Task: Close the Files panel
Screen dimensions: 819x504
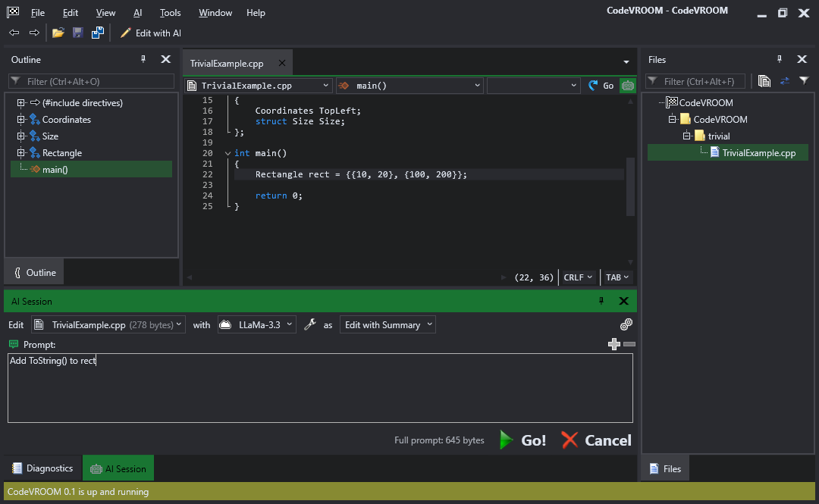Action: pos(802,59)
